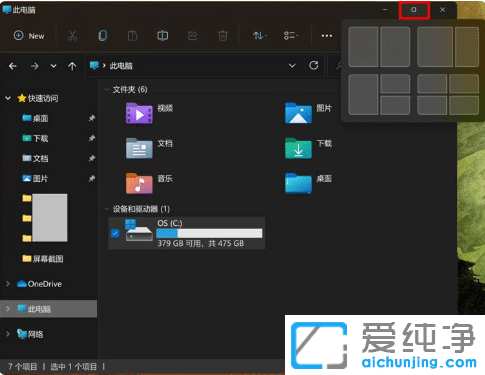485x375 pixels.
Task: Click pin icon next to sidebar 下载
Action: coord(92,138)
